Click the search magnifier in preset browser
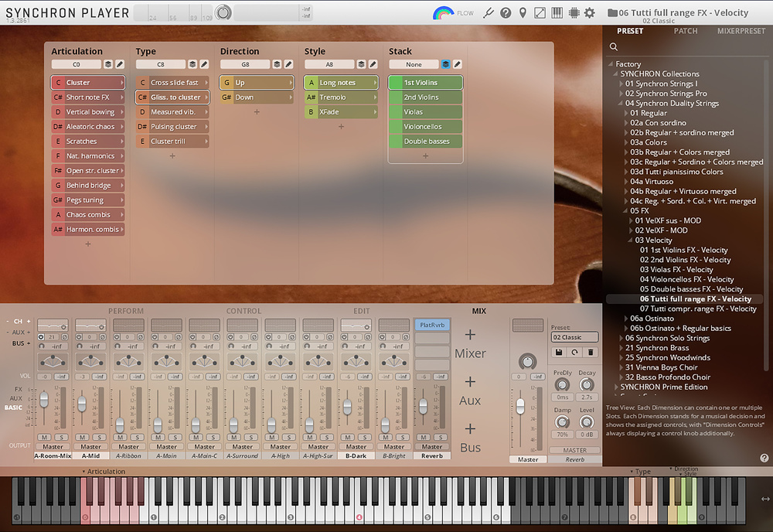 point(613,47)
